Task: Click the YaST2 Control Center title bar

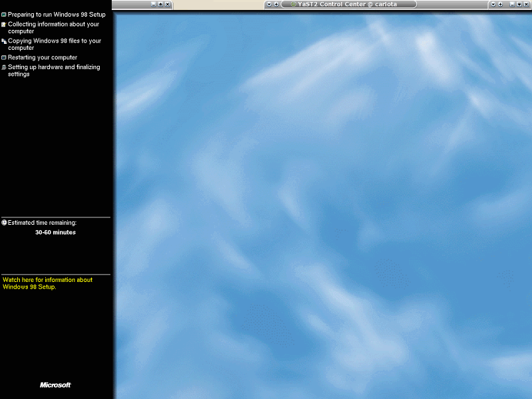Action: coord(352,4)
